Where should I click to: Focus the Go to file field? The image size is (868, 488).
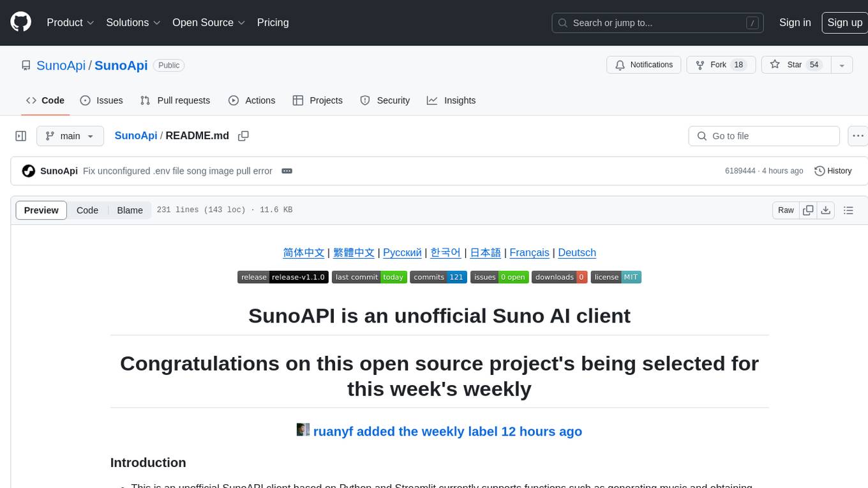[x=764, y=136]
